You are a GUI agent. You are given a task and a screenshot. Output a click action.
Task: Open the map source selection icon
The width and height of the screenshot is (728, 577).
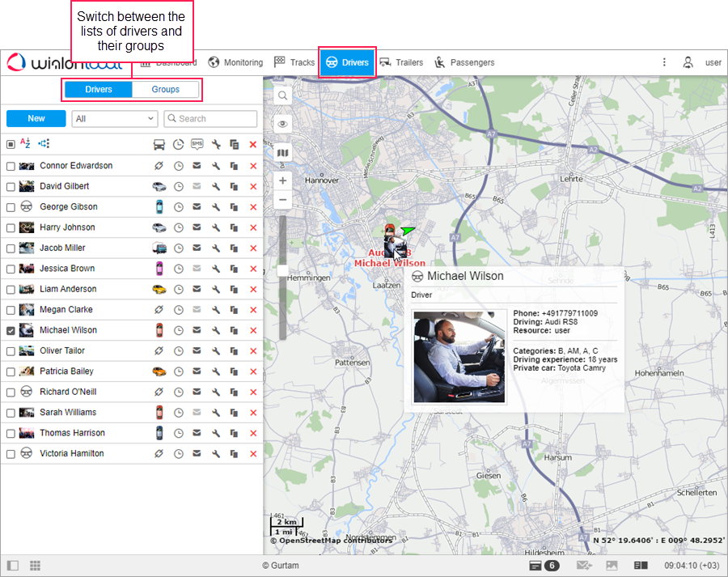[x=282, y=153]
